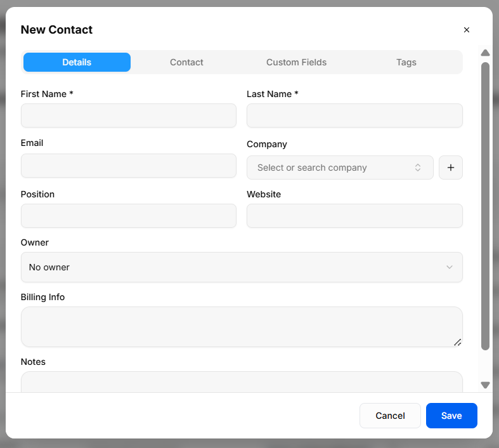499x448 pixels.
Task: Click the Notes label
Action: tap(33, 362)
